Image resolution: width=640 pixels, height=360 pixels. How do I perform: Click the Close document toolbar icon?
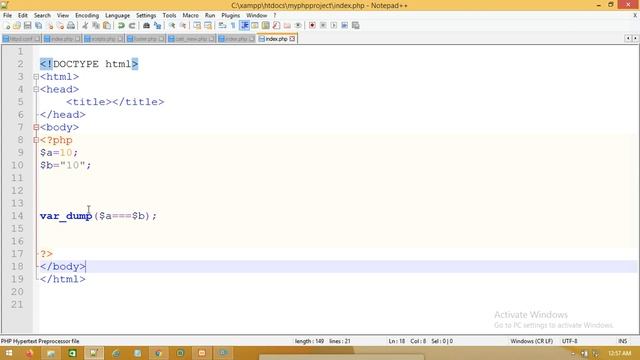(x=49, y=26)
